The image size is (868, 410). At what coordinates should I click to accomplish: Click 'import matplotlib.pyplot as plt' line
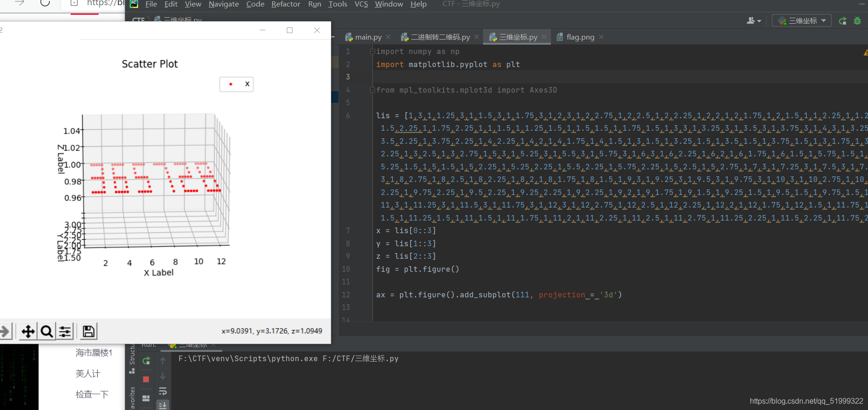(448, 64)
